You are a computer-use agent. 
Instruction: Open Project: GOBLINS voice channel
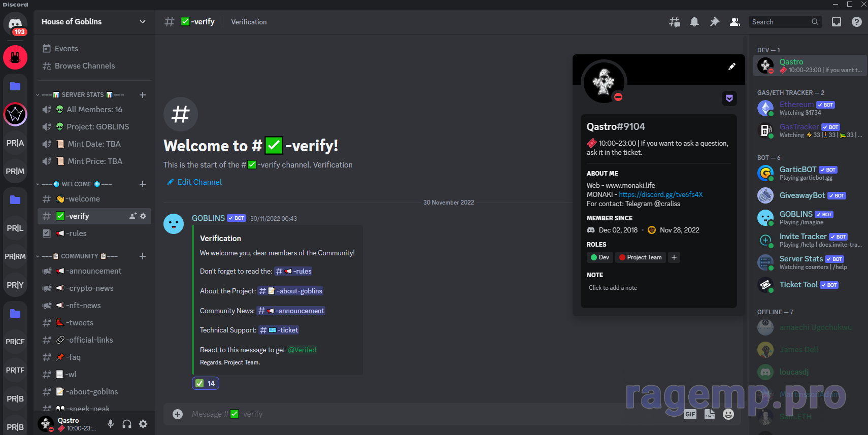(x=94, y=127)
